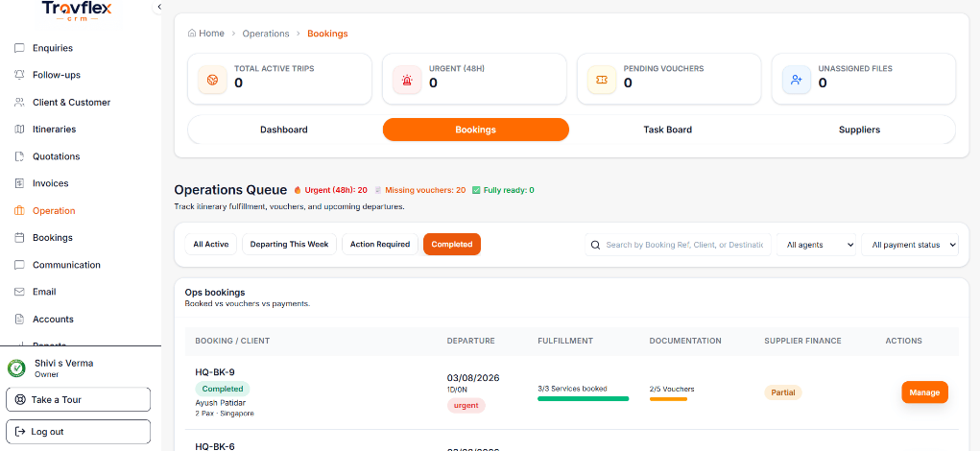Click the Email envelope icon
Image resolution: width=980 pixels, height=451 pixels.
[19, 292]
